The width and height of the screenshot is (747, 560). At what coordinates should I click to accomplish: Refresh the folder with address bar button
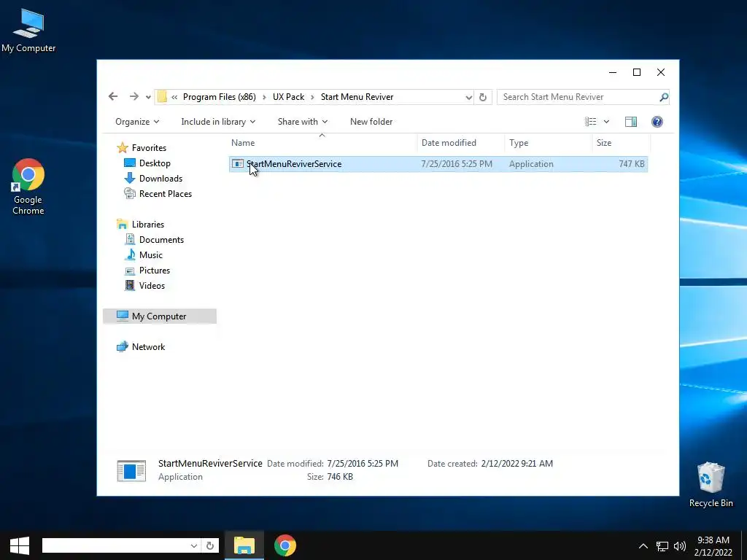(x=483, y=97)
